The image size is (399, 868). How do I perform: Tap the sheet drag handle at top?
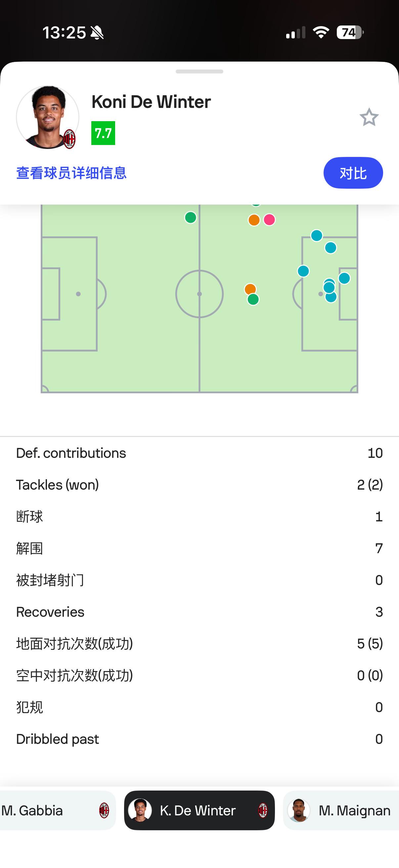pyautogui.click(x=199, y=72)
